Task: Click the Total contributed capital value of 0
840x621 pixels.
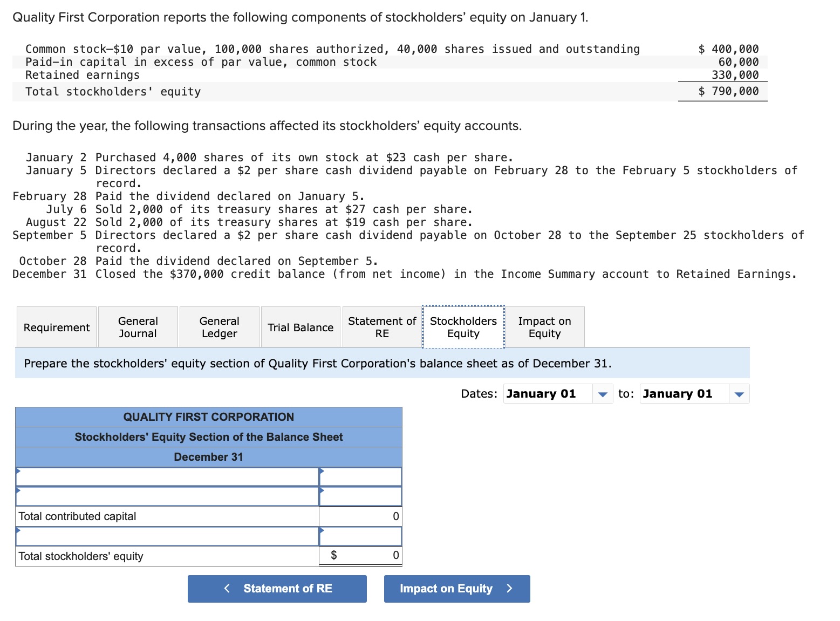Action: (395, 516)
